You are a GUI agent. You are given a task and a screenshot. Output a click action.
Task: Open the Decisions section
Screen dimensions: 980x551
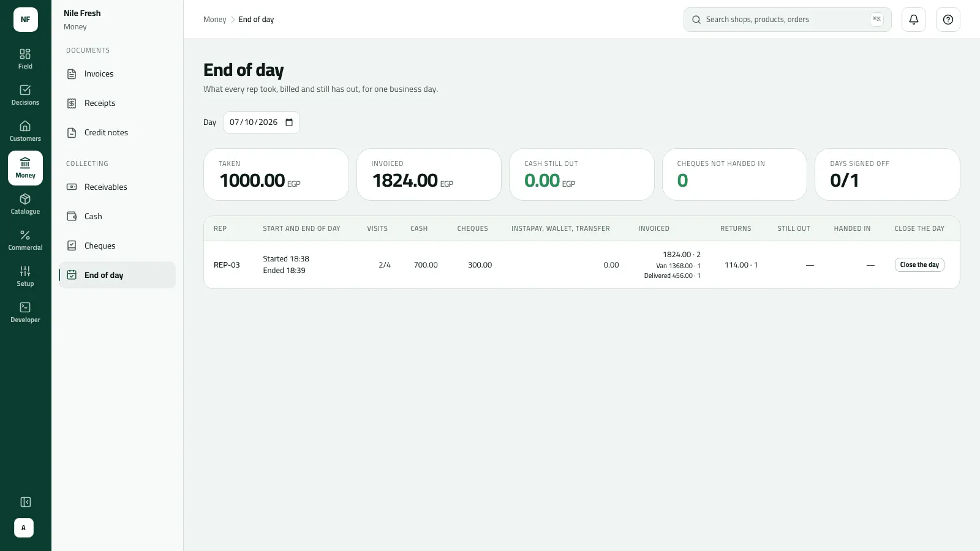(x=25, y=96)
